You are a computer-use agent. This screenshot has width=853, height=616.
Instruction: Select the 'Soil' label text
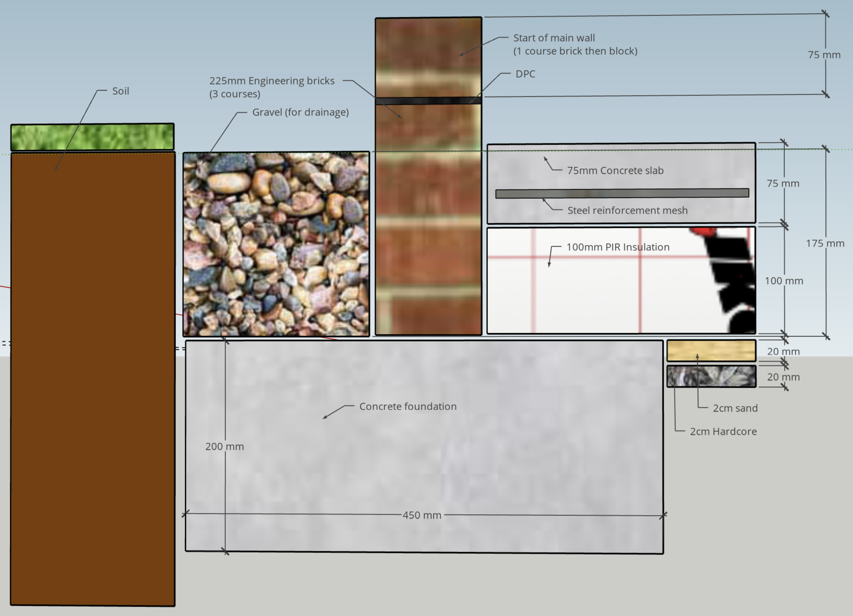coord(119,91)
